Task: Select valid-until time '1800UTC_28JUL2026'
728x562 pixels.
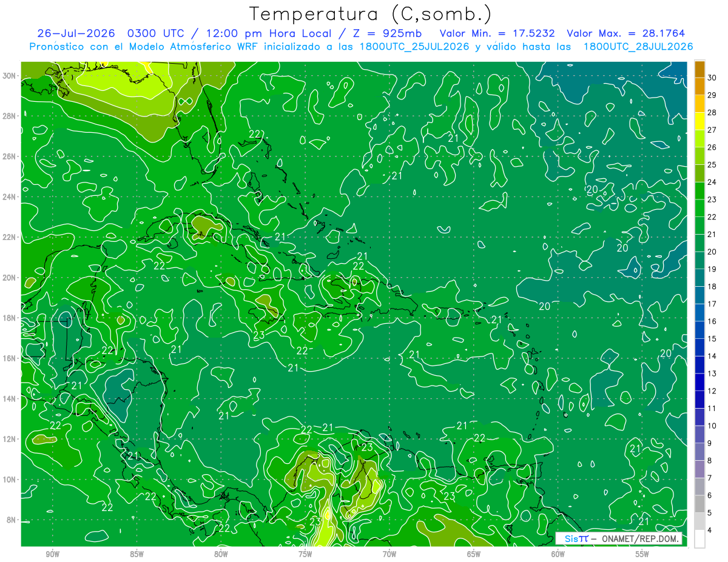Action: [x=638, y=47]
